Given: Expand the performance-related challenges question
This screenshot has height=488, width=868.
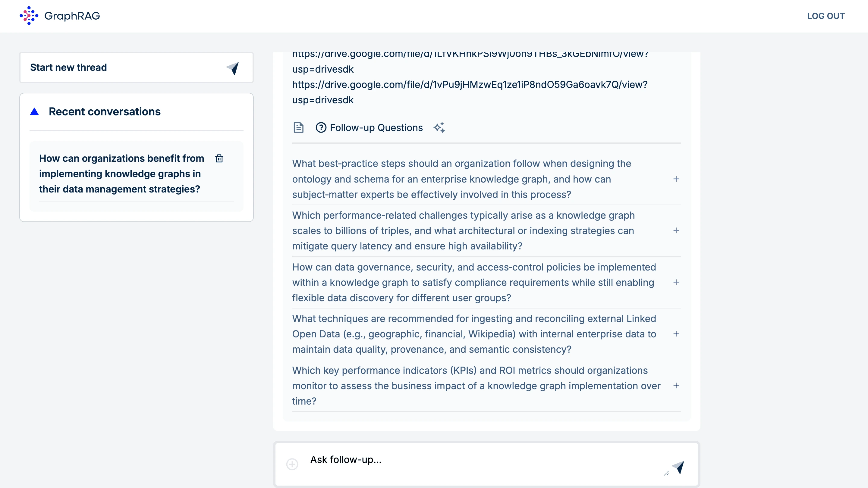Looking at the screenshot, I should tap(676, 231).
